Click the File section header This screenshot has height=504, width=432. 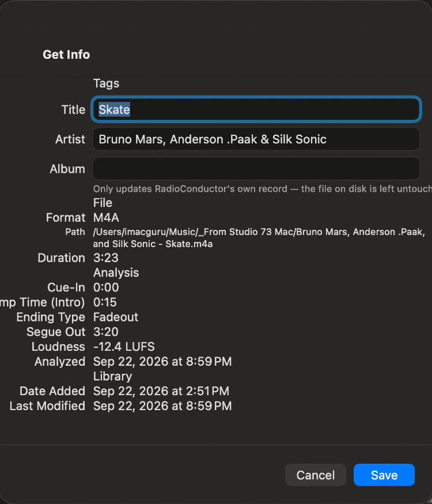point(103,203)
